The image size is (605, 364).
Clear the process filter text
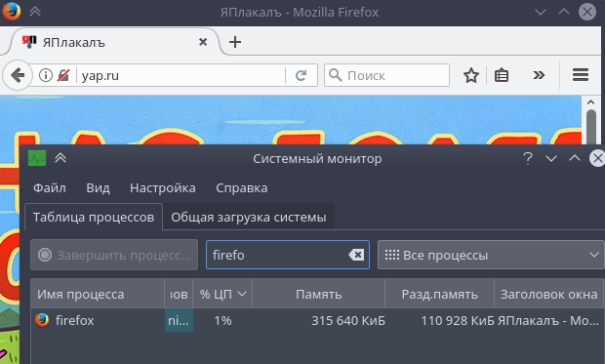(x=356, y=255)
